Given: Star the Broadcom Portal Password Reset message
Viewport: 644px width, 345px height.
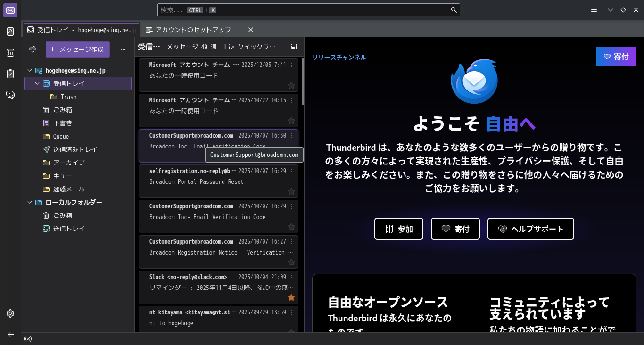Looking at the screenshot, I should click(x=291, y=191).
